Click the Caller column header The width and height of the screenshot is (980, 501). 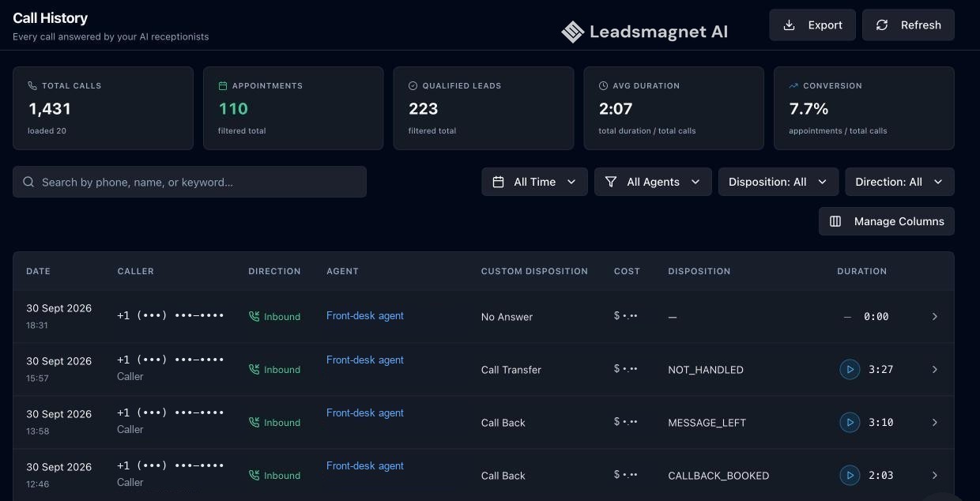click(136, 271)
